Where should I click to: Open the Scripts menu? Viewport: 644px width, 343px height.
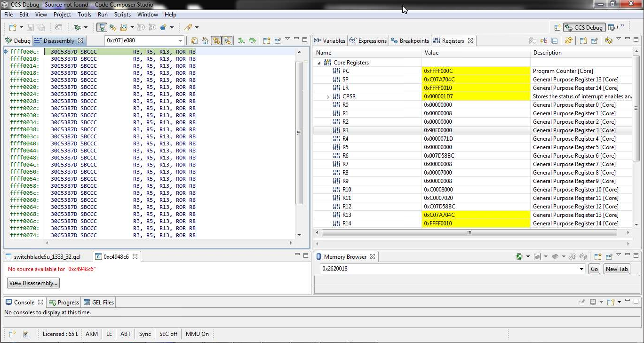(x=122, y=15)
